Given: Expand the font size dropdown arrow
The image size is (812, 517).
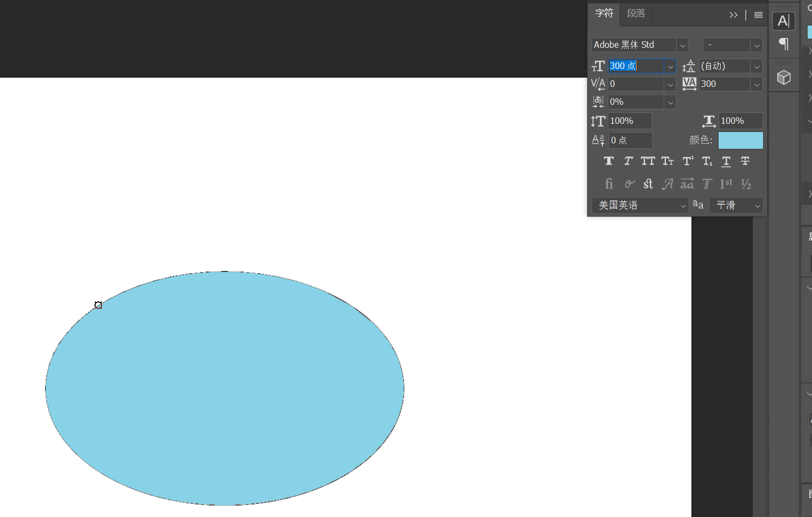Looking at the screenshot, I should [670, 66].
